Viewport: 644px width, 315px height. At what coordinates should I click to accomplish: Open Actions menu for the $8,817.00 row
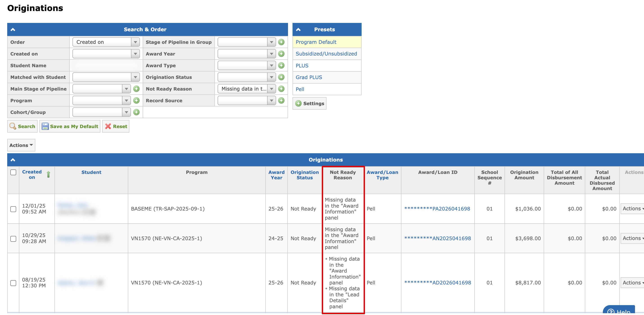[633, 283]
